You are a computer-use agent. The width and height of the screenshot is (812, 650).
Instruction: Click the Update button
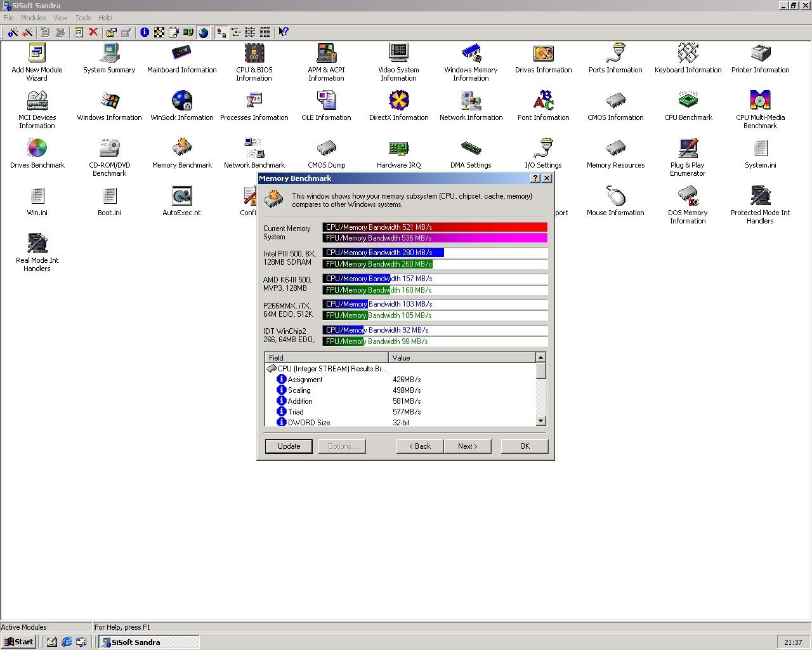(x=289, y=446)
